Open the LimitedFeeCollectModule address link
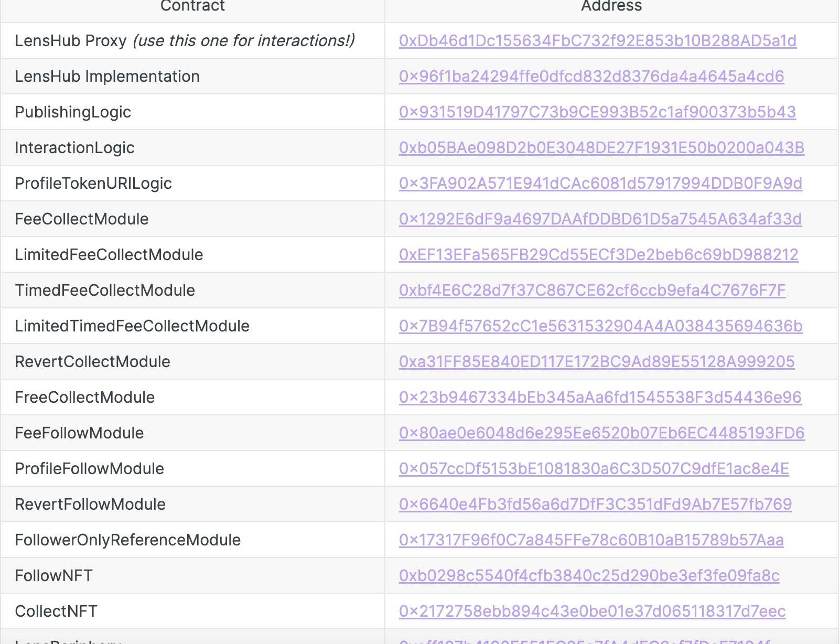This screenshot has height=644, width=840. [x=598, y=255]
